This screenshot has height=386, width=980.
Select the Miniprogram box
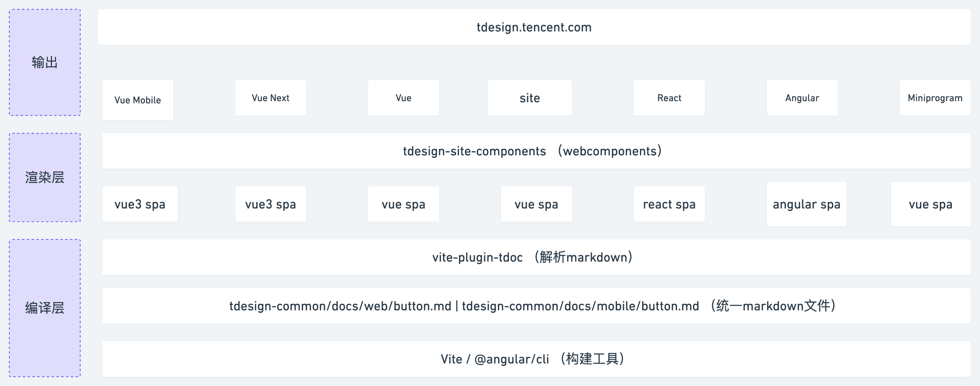pos(935,98)
